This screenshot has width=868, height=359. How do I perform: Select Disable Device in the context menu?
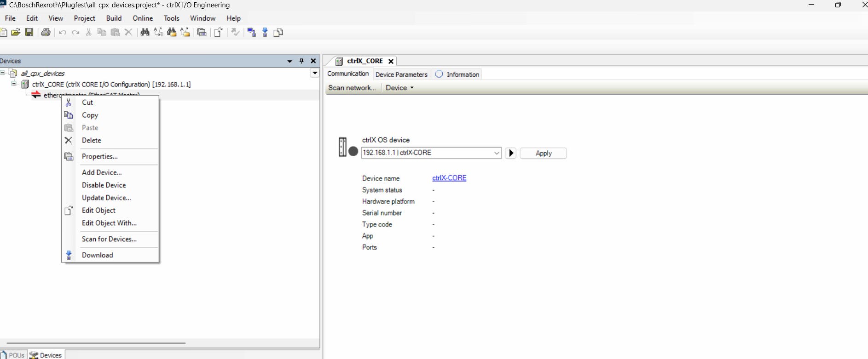pos(110,185)
